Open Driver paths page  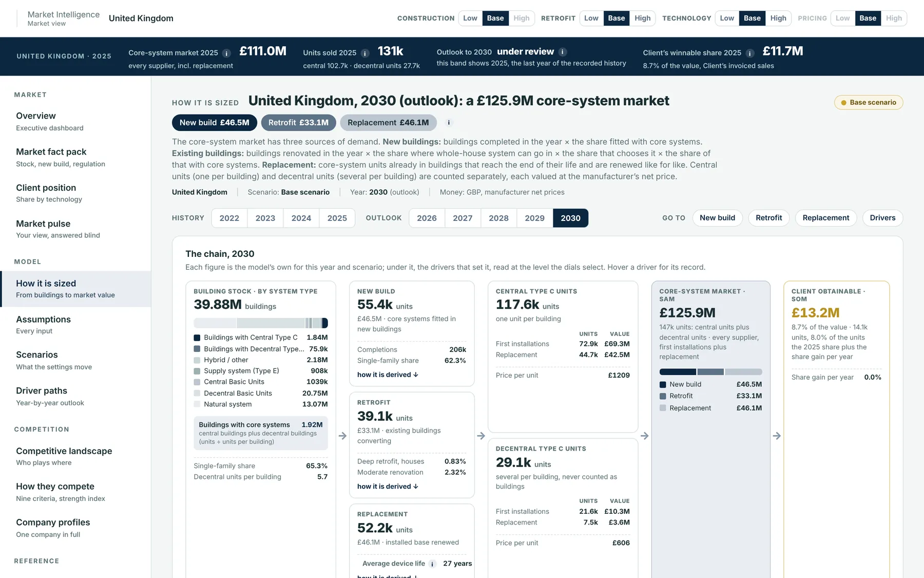tap(75, 396)
